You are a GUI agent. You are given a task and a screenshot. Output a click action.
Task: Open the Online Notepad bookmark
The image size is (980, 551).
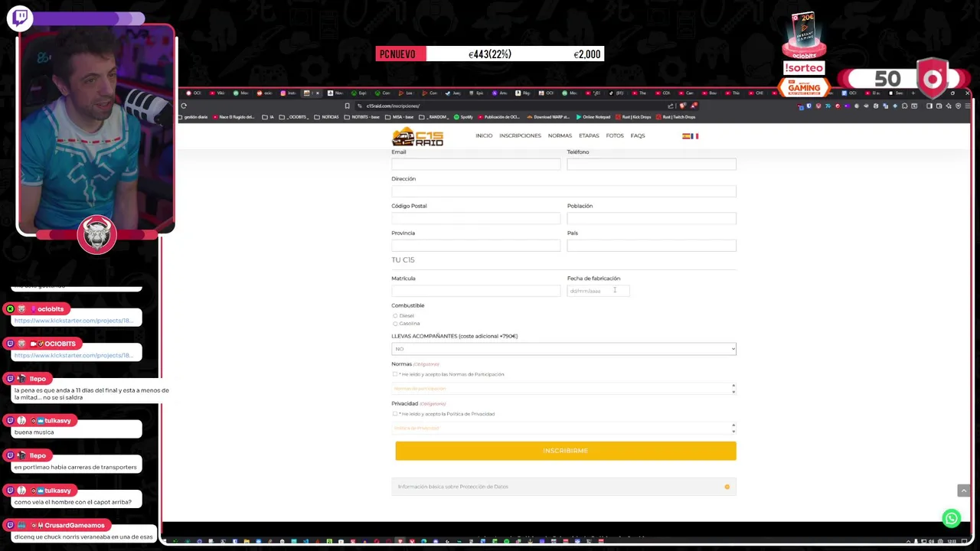592,117
